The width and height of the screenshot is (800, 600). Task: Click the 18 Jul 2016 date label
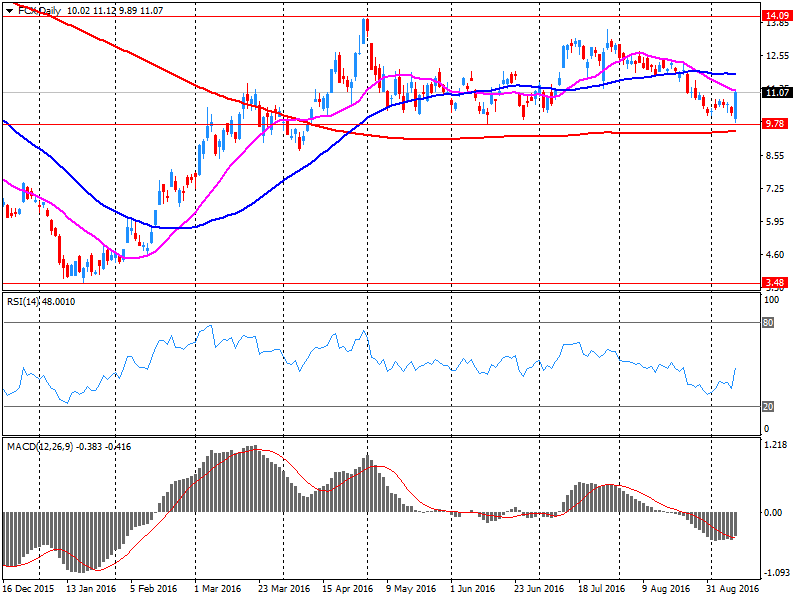point(601,588)
